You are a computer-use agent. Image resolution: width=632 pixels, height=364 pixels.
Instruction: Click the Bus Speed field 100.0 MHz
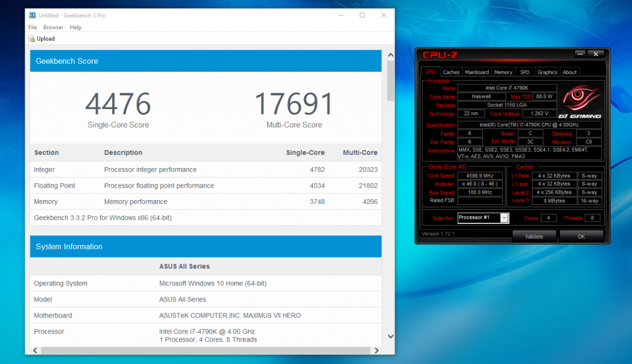(x=479, y=192)
